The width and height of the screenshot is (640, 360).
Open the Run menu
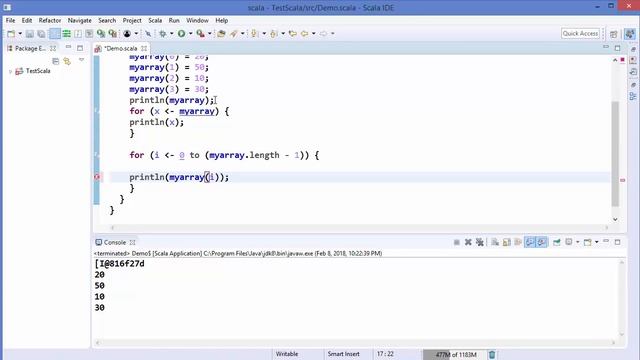click(174, 20)
